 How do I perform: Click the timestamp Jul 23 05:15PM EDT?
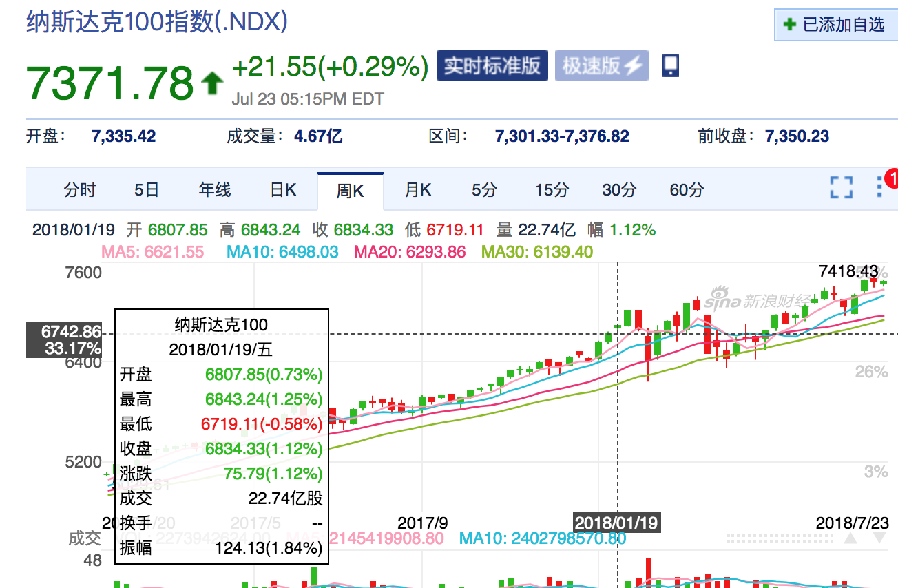point(308,99)
